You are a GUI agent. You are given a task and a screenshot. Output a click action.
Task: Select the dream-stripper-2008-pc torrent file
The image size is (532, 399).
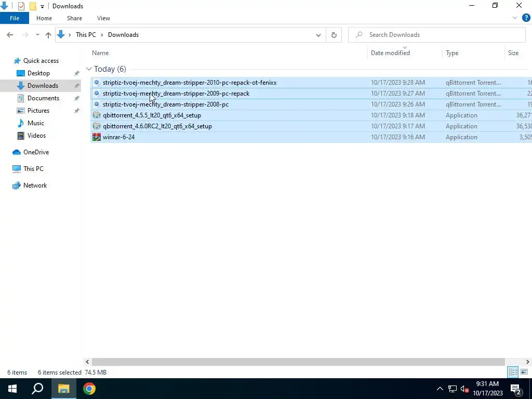165,104
